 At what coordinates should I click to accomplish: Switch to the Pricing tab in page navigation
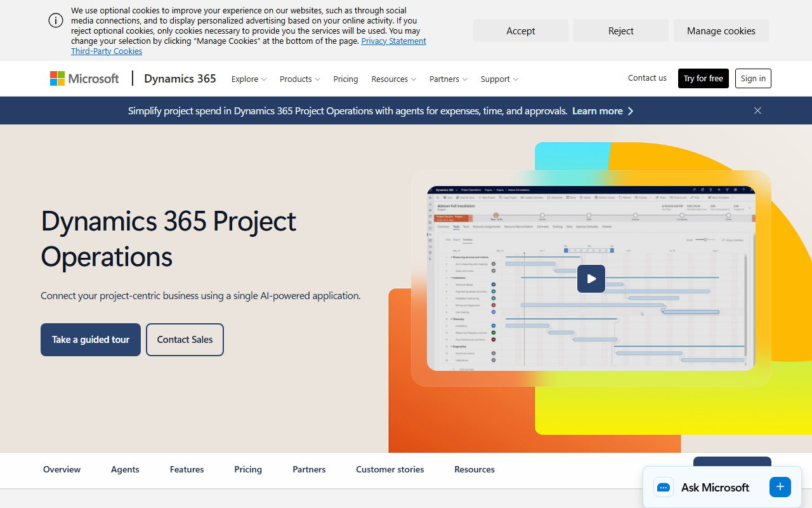point(248,470)
